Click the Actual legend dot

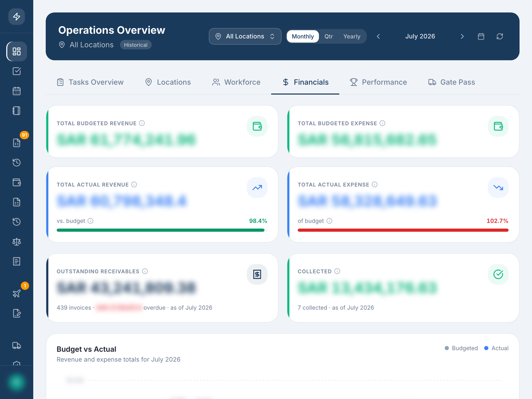[486, 348]
